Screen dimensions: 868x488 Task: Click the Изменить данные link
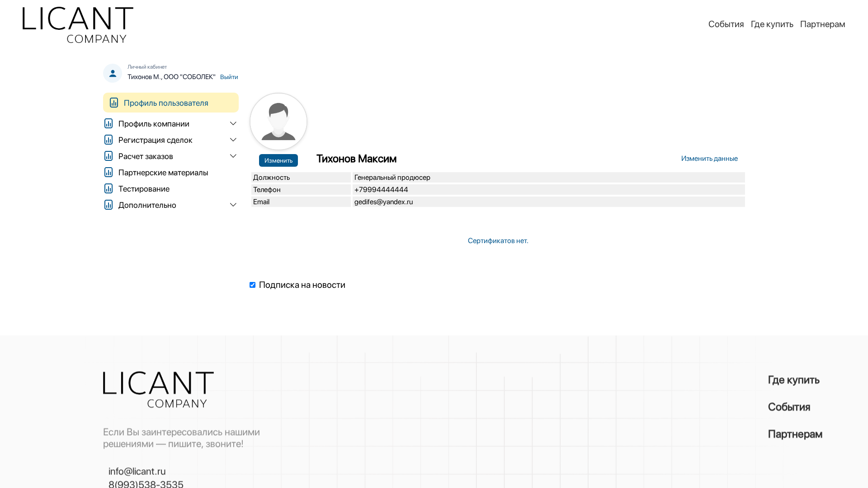point(709,158)
